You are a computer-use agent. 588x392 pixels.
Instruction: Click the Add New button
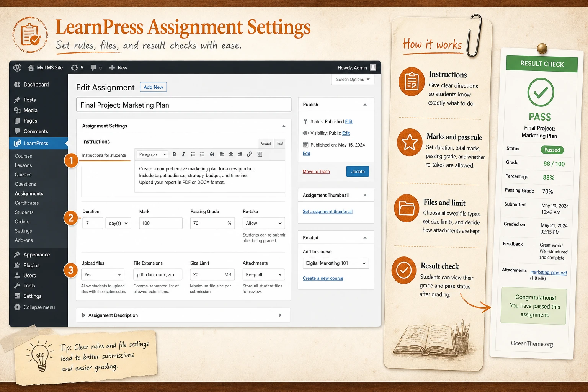153,87
